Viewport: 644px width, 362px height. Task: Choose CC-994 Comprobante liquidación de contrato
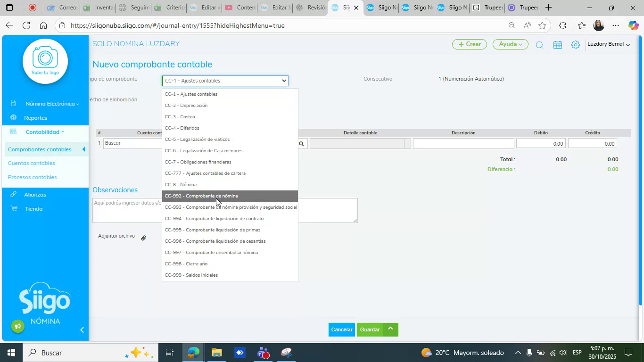pyautogui.click(x=230, y=219)
